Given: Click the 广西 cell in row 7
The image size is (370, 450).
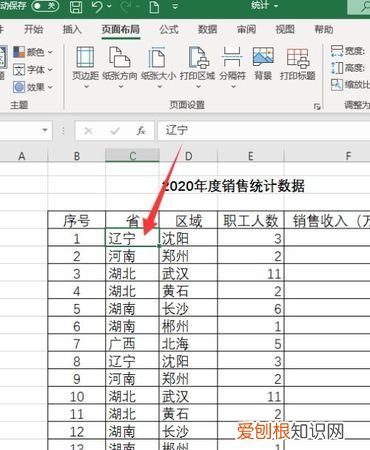Looking at the screenshot, I should (132, 344).
